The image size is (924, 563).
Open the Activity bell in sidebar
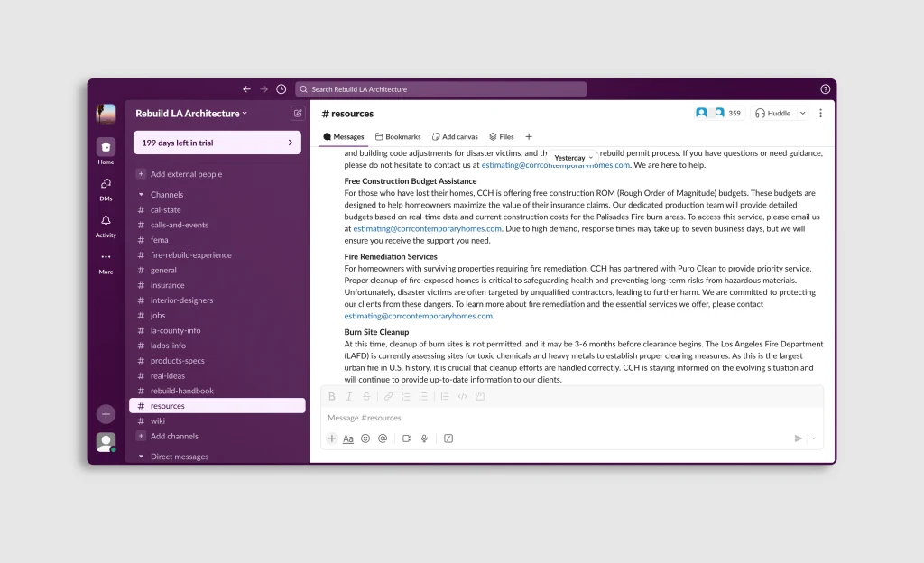pyautogui.click(x=106, y=221)
